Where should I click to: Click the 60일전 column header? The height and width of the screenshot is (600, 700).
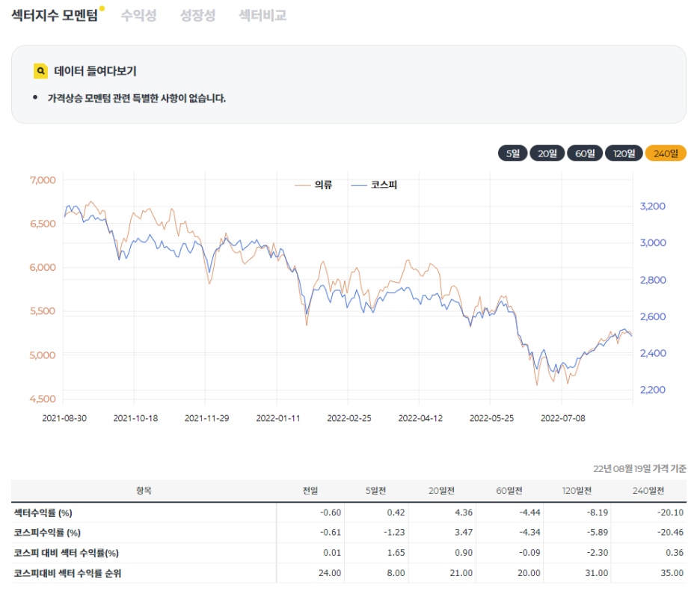coord(509,491)
